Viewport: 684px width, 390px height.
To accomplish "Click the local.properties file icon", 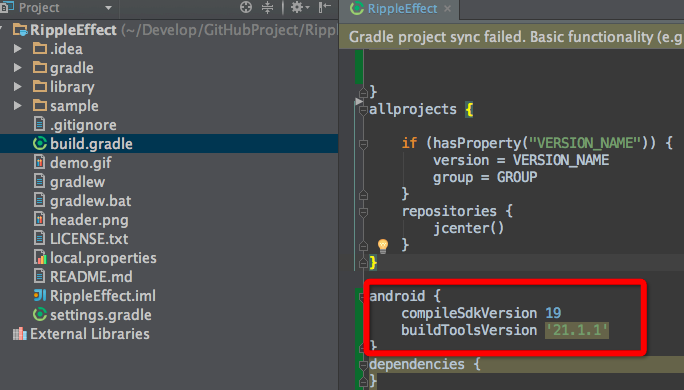I will pos(40,257).
